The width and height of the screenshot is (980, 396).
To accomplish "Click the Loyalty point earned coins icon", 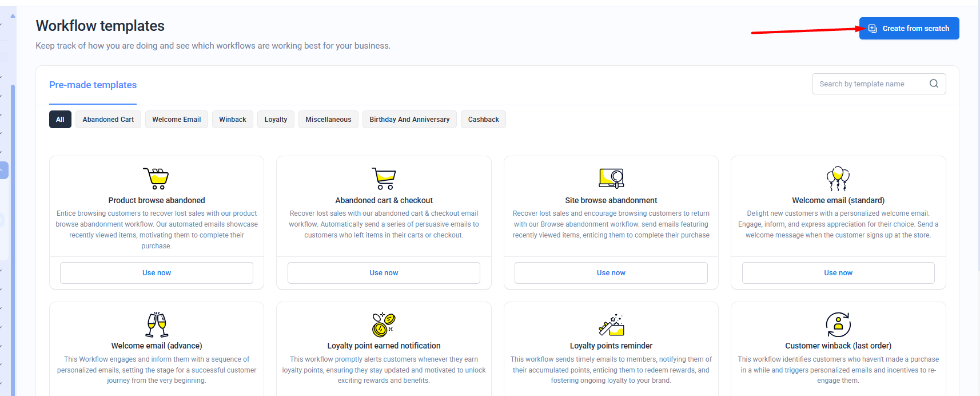I will (x=384, y=324).
